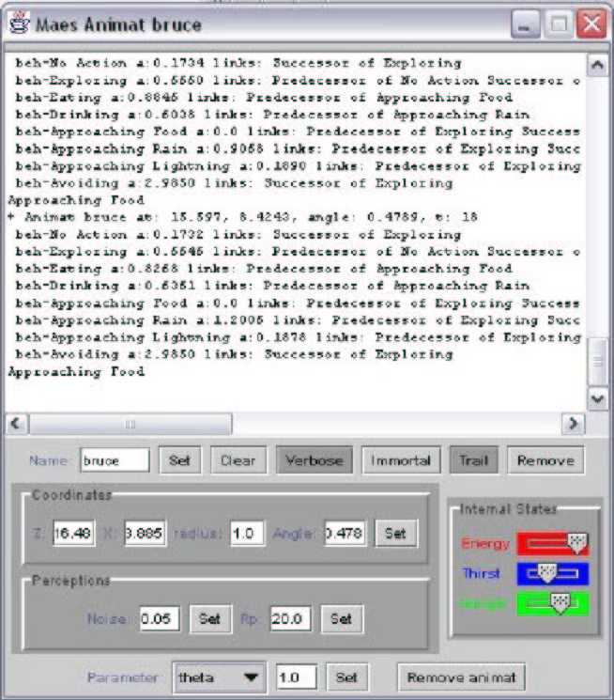This screenshot has height=700, width=614.
Task: Minimize the Maes Animat bruce window
Action: pyautogui.click(x=525, y=24)
